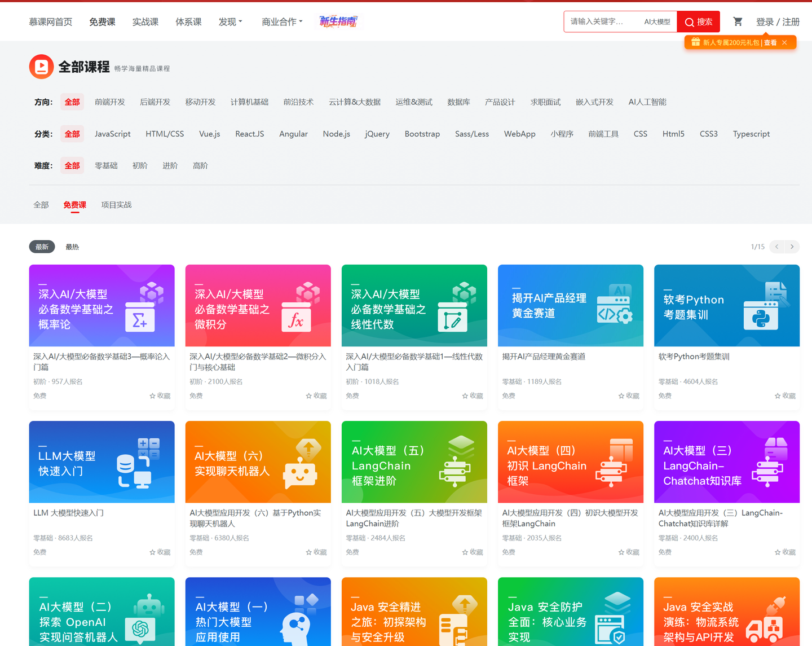Select 全部 in the 难度 row
This screenshot has width=812, height=646.
pos(72,166)
